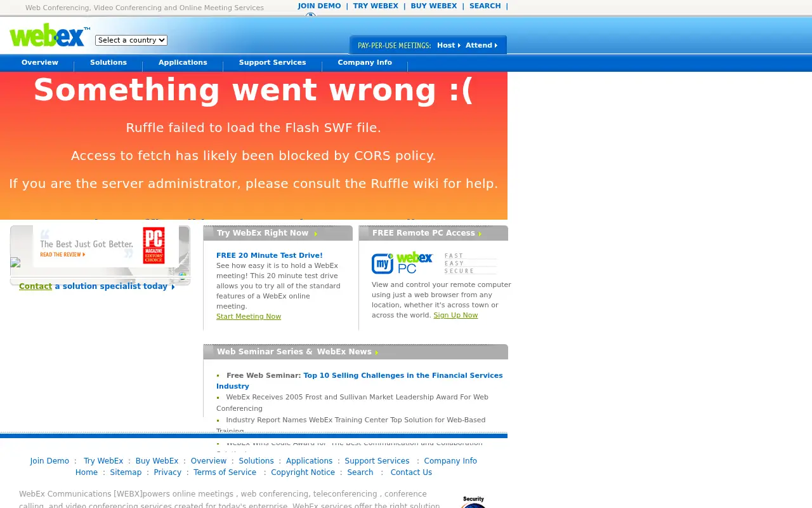Click the footer Privacy link

tap(167, 472)
